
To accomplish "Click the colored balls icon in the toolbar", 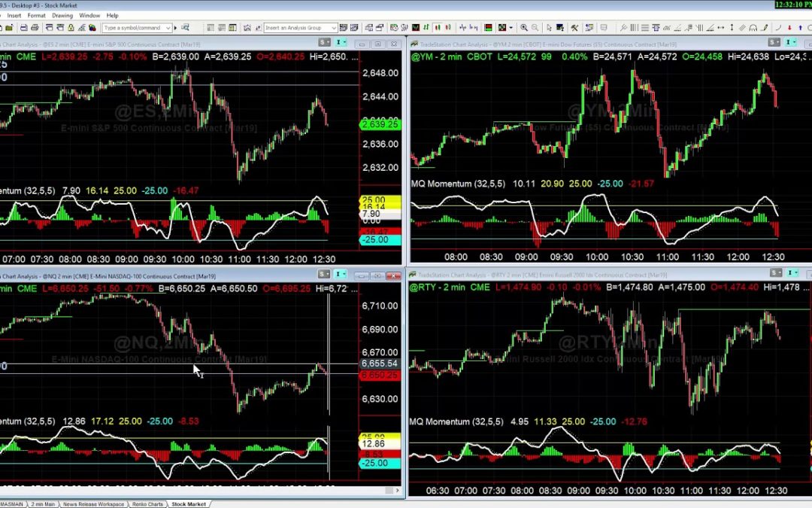I will [92, 28].
